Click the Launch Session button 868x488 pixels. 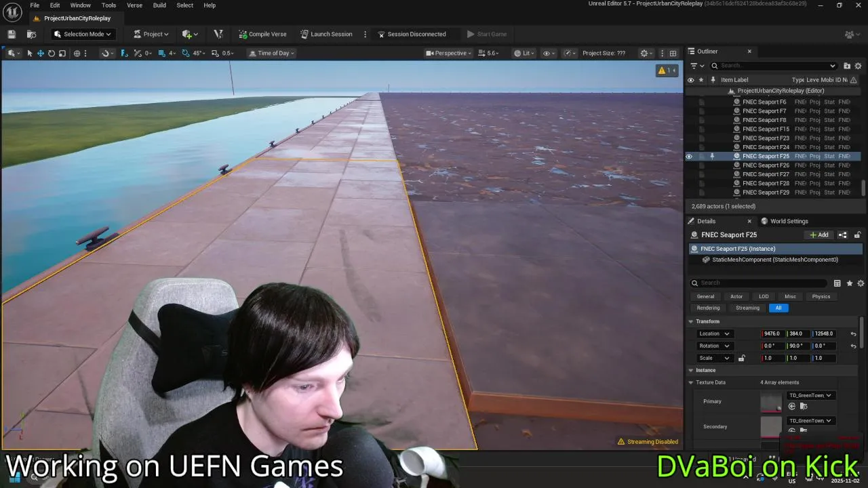[326, 34]
